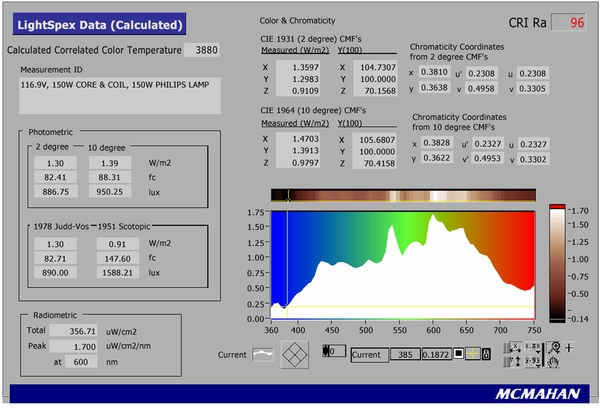The image size is (600, 408).
Task: Click the Radiometric Peak value 1.700
Action: click(73, 346)
